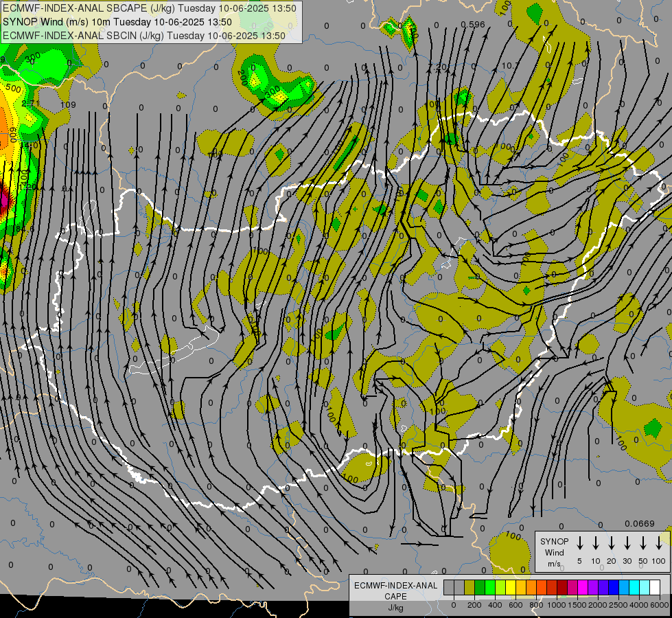Select the purple swatch left of 2000

pos(593,587)
